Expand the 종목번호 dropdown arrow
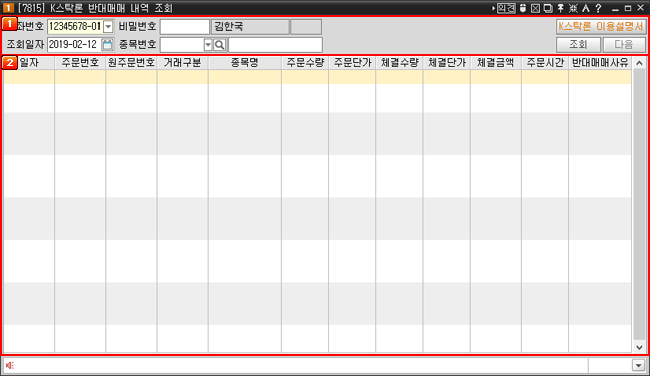The width and height of the screenshot is (650, 376). [x=208, y=45]
